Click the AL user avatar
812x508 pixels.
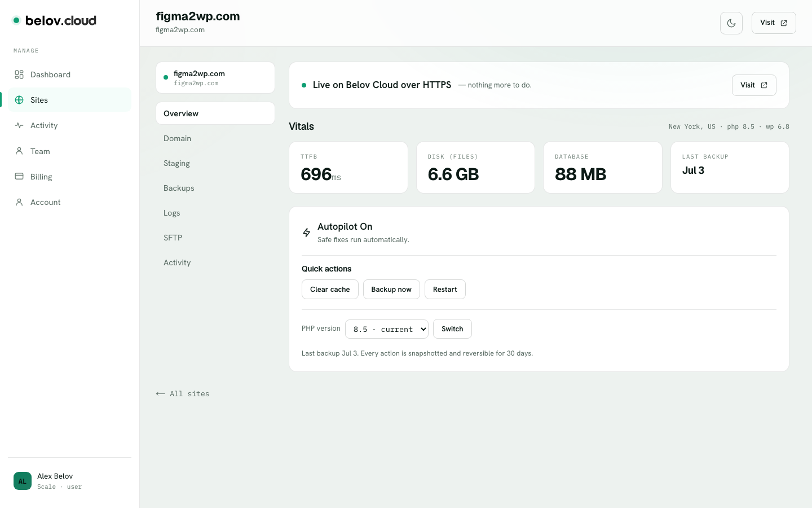[23, 481]
